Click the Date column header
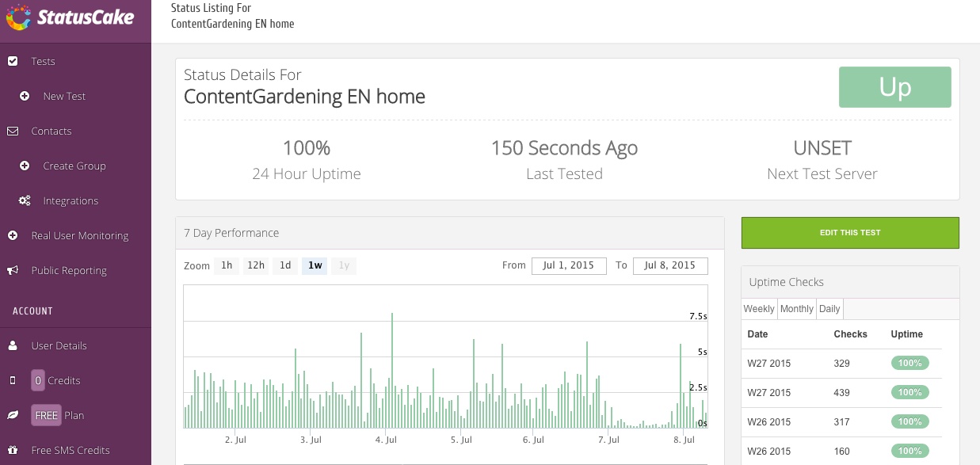Screen dimensions: 980x465 click(758, 334)
